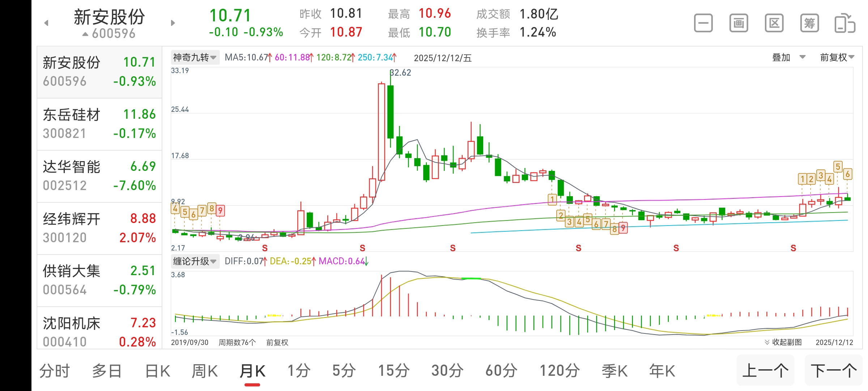
Task: Click the 上一个 previous stock button
Action: (766, 370)
